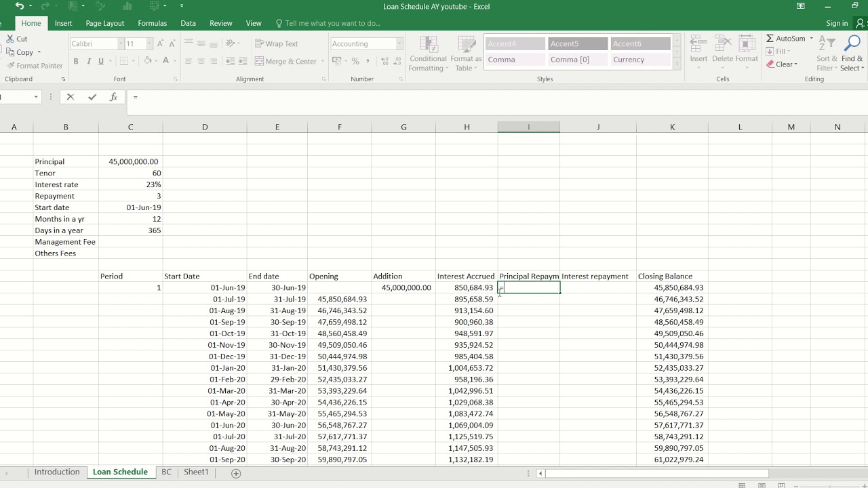868x488 pixels.
Task: Open Sort & Filter menu
Action: coord(827,54)
